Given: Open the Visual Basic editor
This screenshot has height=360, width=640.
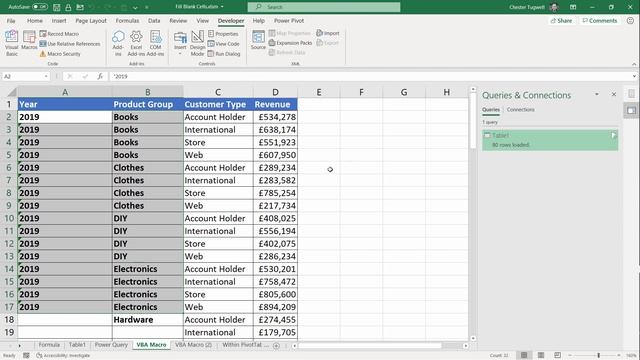Looking at the screenshot, I should coord(12,43).
